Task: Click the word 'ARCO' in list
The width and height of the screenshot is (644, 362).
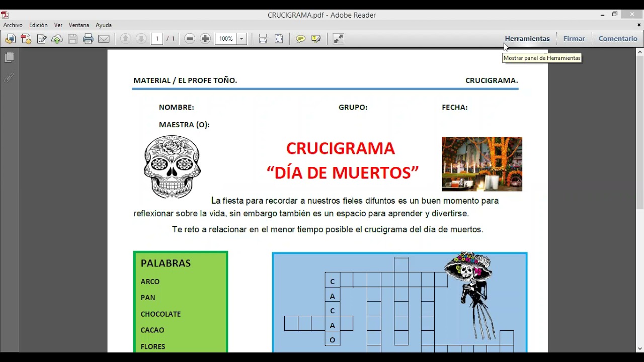Action: pyautogui.click(x=150, y=282)
